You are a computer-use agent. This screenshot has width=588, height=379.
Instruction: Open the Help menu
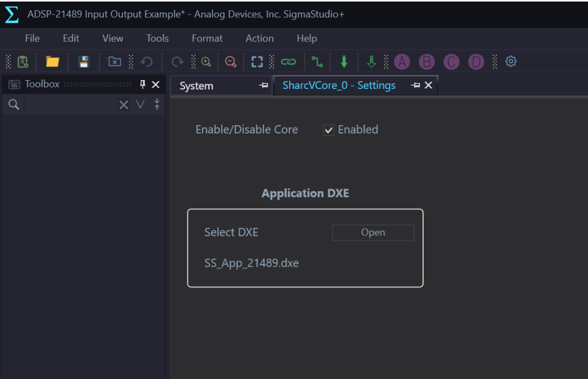click(x=307, y=38)
